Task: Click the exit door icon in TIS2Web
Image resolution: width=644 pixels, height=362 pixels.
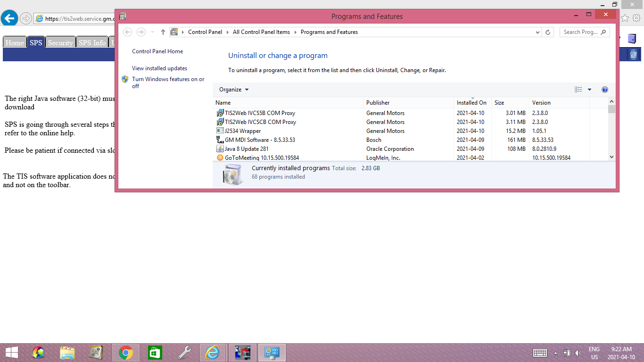Action: pyautogui.click(x=632, y=39)
